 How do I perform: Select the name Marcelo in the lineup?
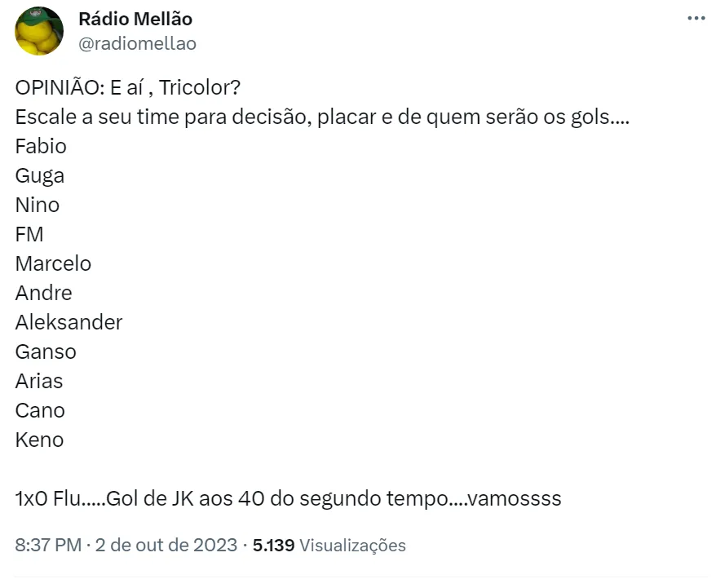click(x=53, y=263)
